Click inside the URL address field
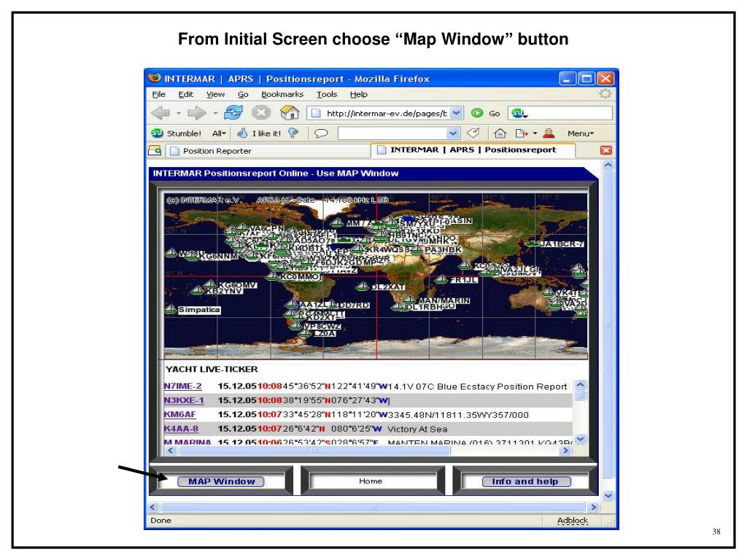This screenshot has width=747, height=560. coord(386,113)
